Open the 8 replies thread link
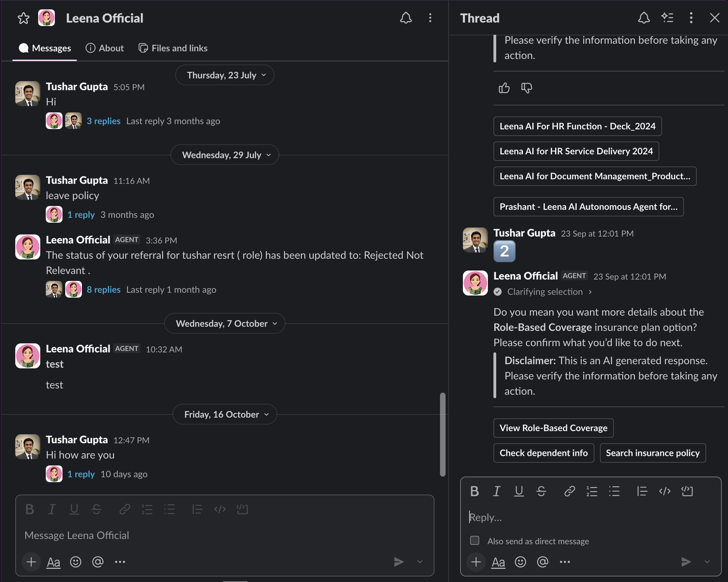The height and width of the screenshot is (582, 728). (x=103, y=290)
